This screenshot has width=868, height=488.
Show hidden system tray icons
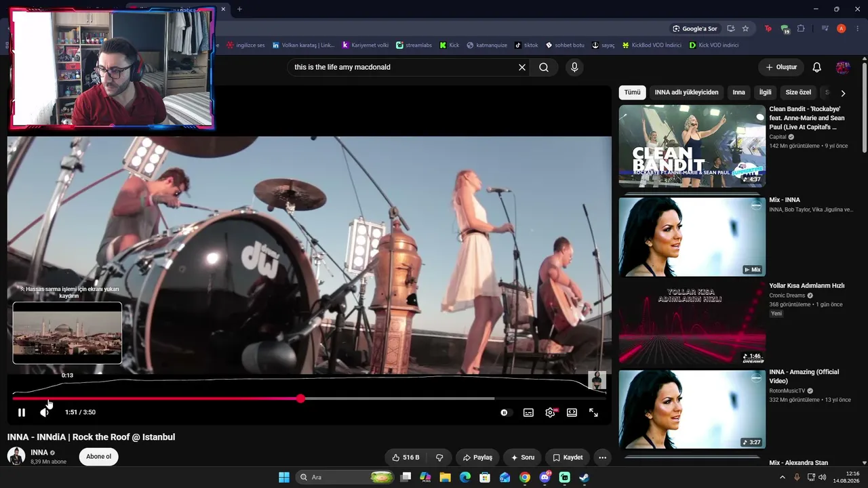(x=783, y=477)
